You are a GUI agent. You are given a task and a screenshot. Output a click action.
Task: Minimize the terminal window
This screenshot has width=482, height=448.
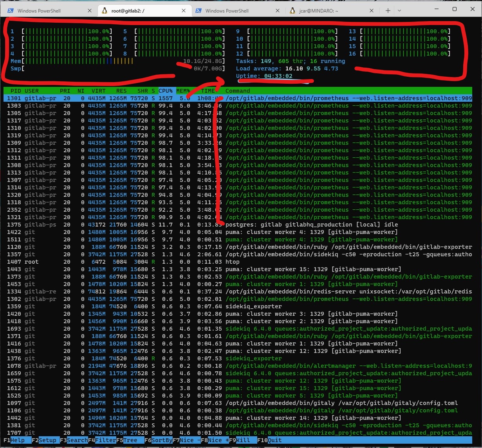437,9
